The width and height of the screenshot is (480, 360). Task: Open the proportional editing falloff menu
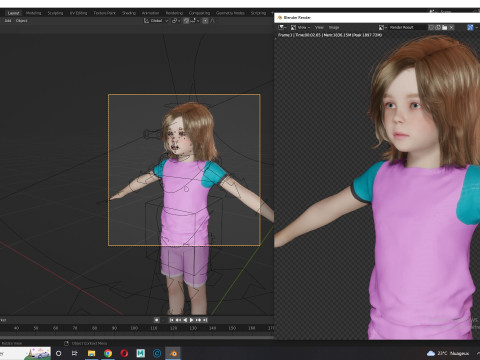pos(213,21)
